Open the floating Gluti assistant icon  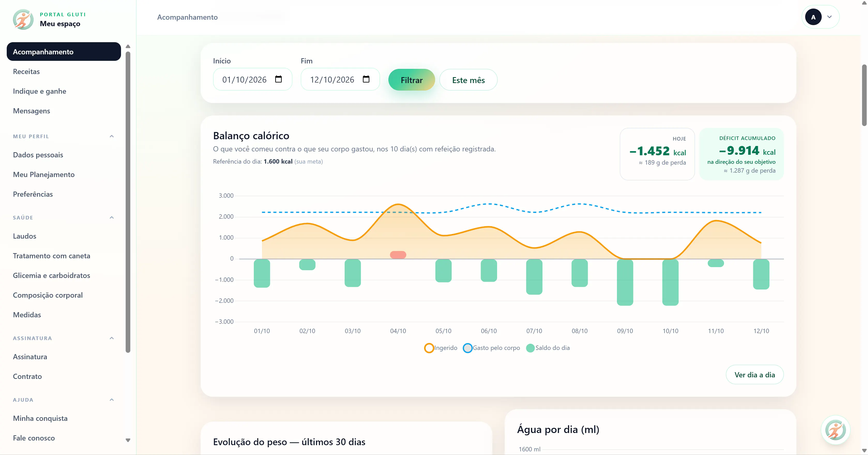click(836, 430)
